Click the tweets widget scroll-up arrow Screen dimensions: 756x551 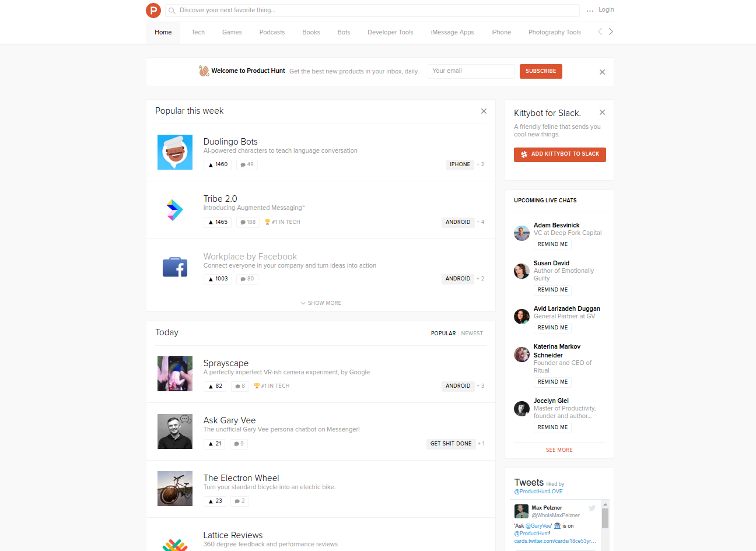point(605,504)
